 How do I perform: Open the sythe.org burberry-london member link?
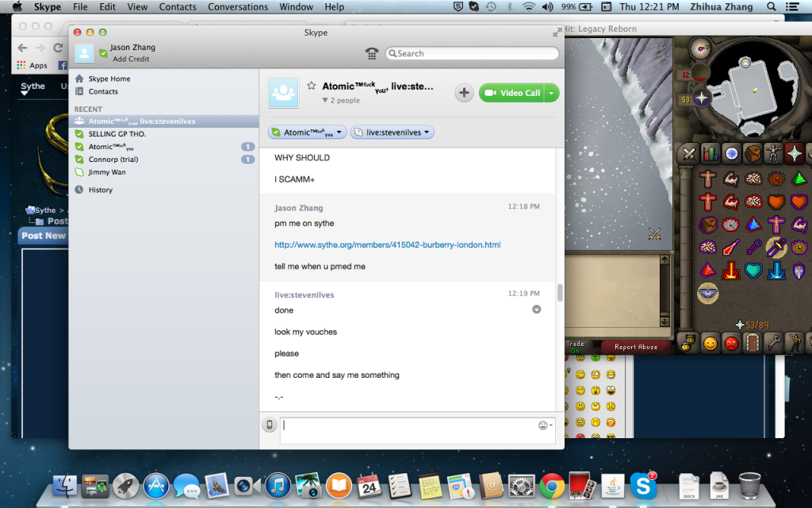tap(387, 244)
